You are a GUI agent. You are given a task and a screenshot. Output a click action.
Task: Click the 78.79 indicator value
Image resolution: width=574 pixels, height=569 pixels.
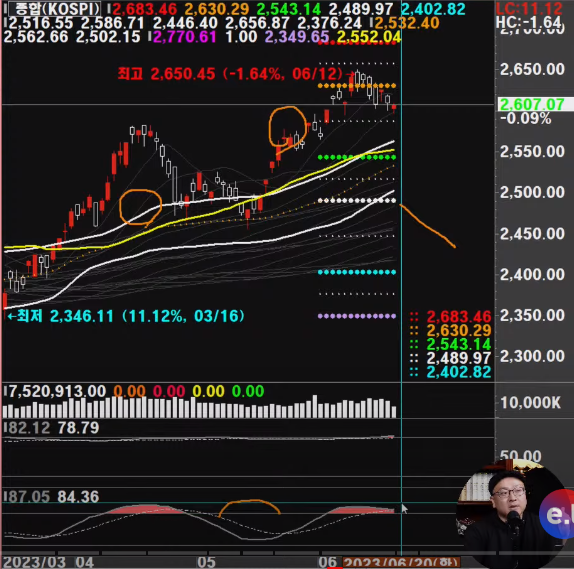78,428
